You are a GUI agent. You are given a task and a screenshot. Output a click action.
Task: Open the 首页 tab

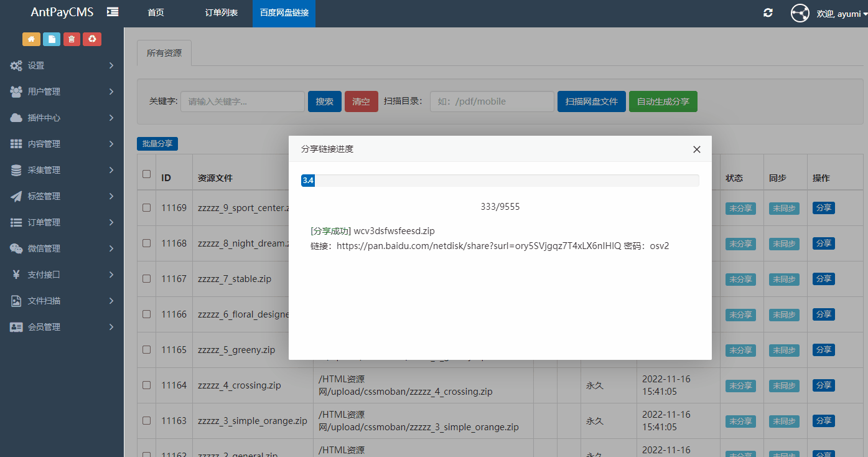pyautogui.click(x=156, y=12)
